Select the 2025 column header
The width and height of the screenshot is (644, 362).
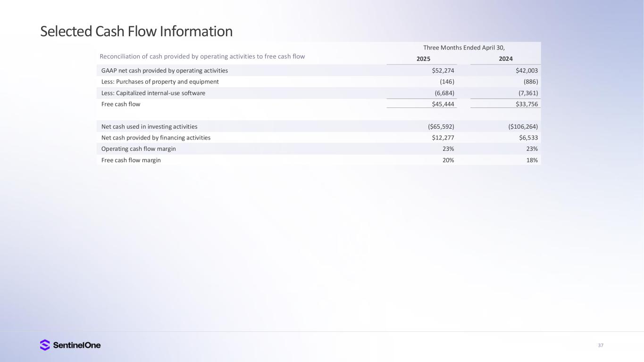pos(423,59)
